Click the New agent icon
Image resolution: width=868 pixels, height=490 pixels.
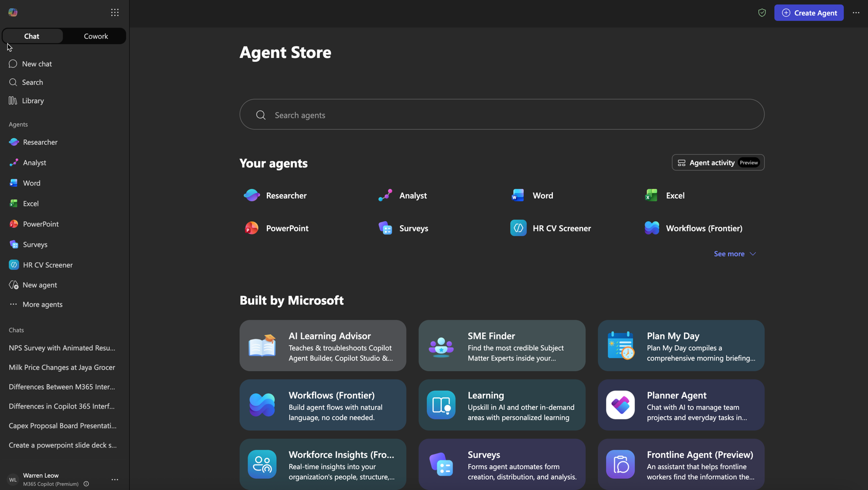point(14,285)
